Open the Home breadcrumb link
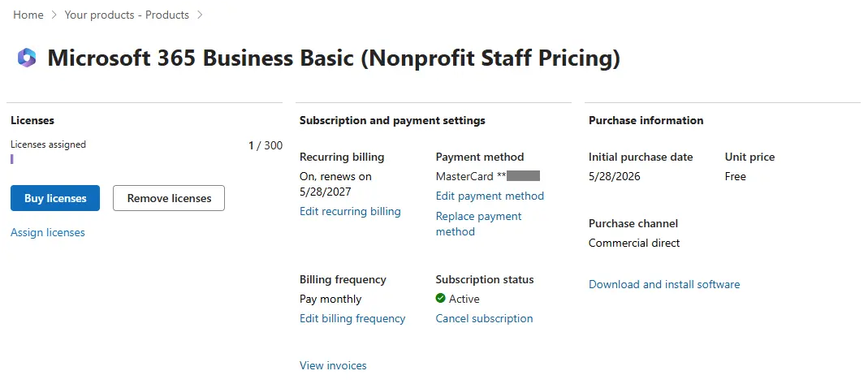Image resolution: width=868 pixels, height=388 pixels. 28,15
